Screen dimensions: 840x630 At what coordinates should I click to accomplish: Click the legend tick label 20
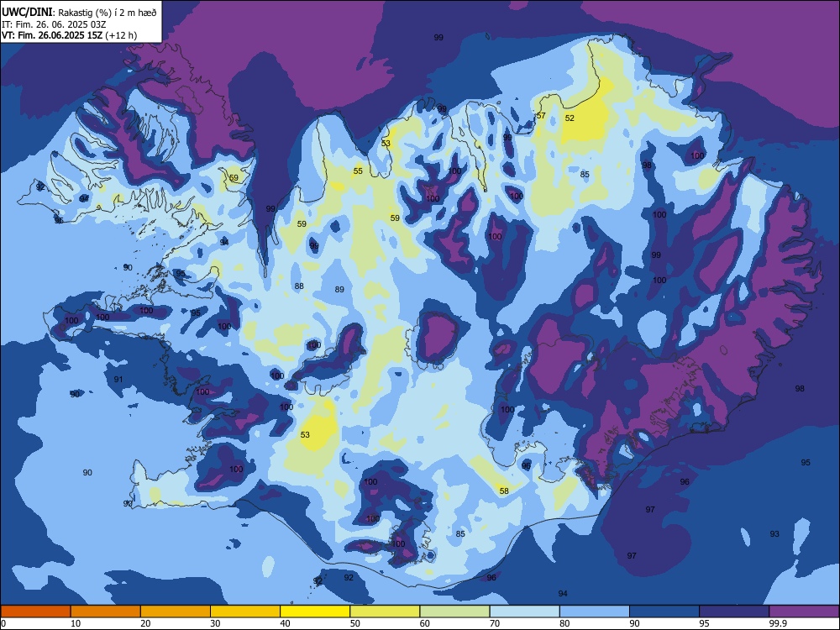[145, 623]
